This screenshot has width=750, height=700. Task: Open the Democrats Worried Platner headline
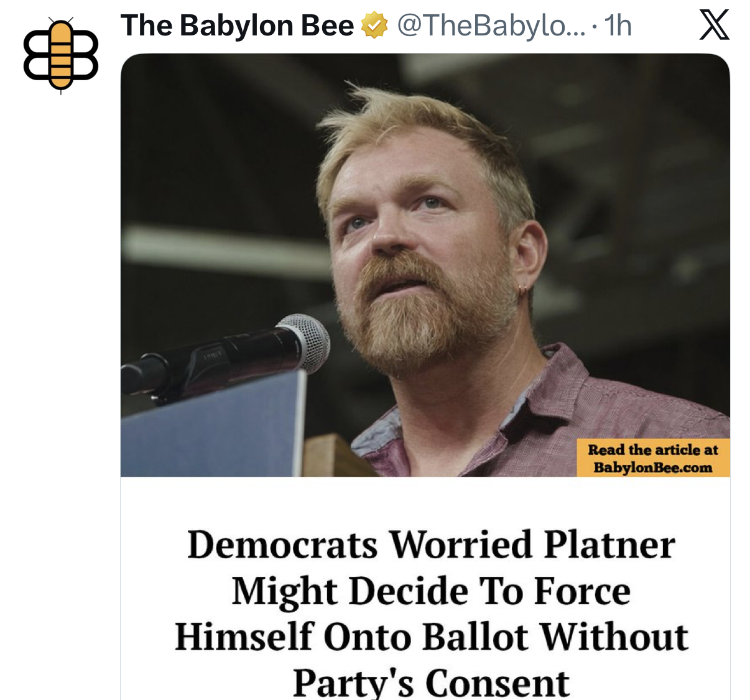click(x=431, y=613)
